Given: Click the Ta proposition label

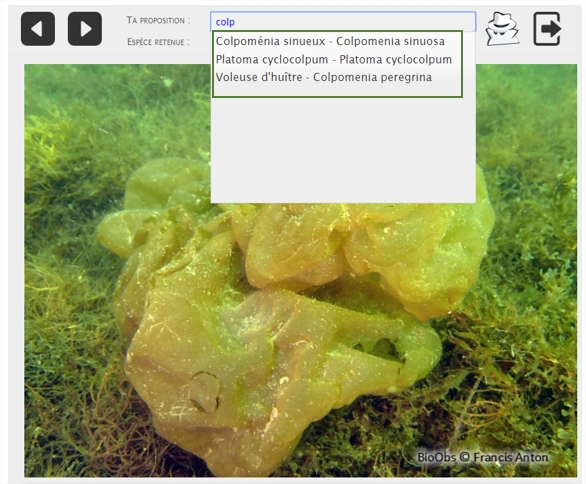Looking at the screenshot, I should tap(158, 20).
